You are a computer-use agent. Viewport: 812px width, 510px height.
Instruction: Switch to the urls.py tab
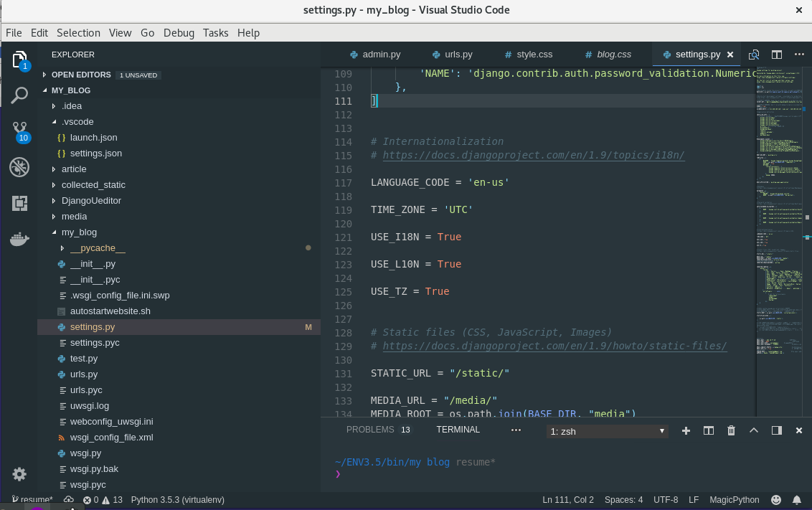pos(452,55)
